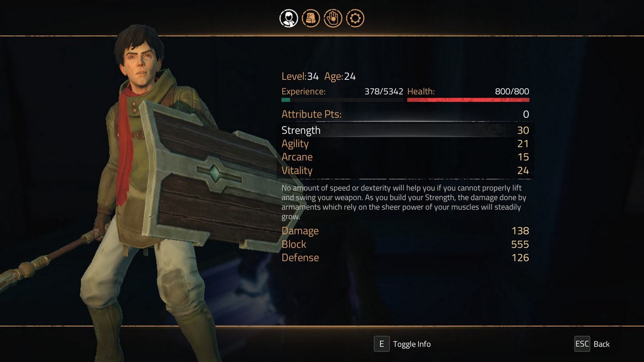Click the Back label
Viewport: 644px width, 362px height.
(601, 344)
